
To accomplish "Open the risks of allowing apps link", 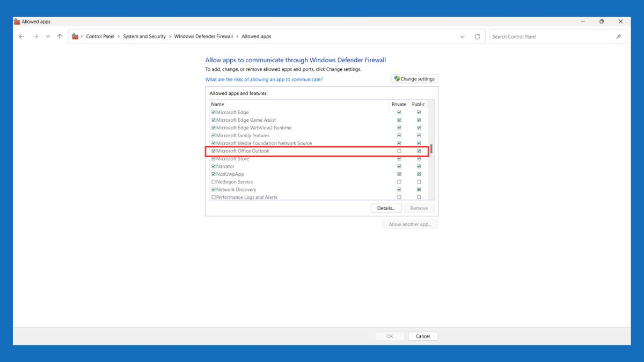I will click(x=265, y=79).
